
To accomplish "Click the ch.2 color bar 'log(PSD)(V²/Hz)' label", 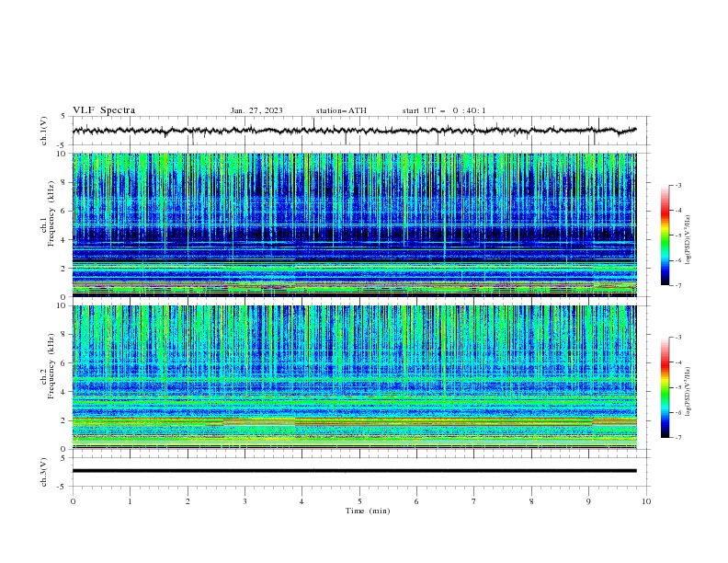I will point(688,392).
